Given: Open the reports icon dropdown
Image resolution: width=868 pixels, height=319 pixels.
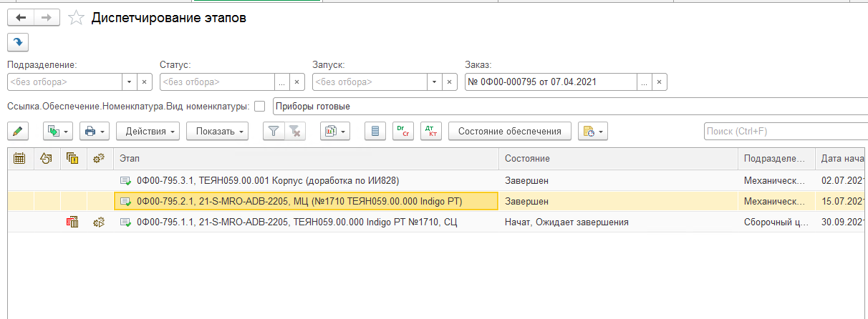Looking at the screenshot, I should pyautogui.click(x=334, y=132).
